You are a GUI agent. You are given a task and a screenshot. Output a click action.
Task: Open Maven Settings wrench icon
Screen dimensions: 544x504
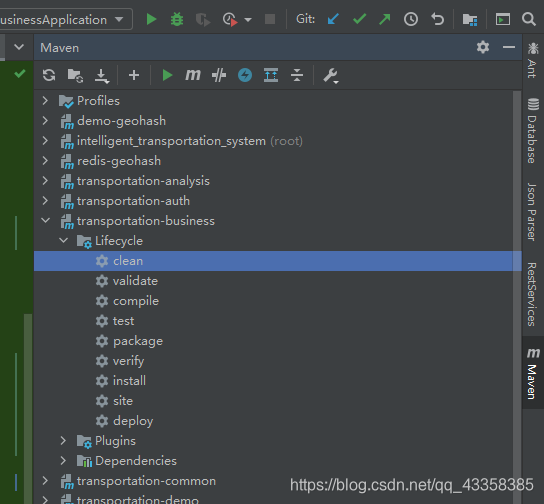(331, 76)
